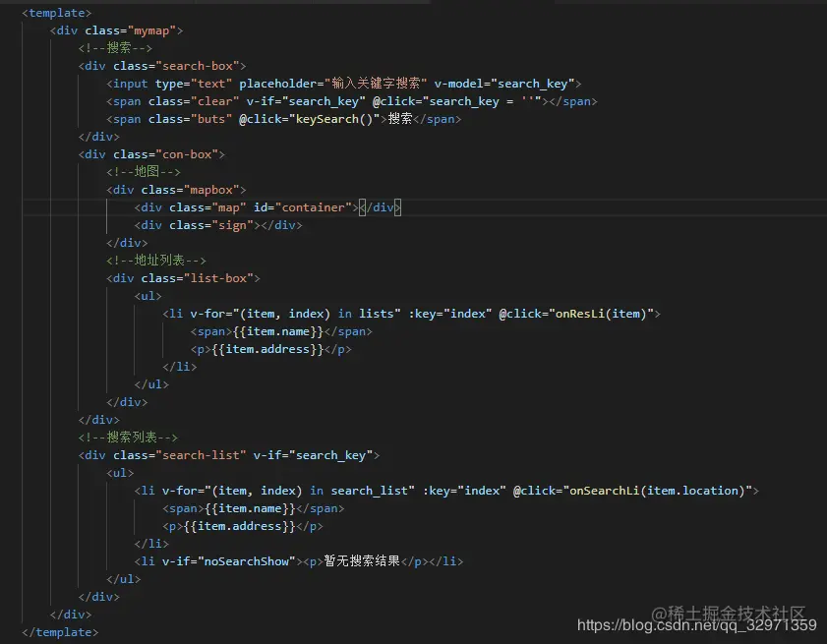Click the <!--地图--> comment
The image size is (827, 644).
[144, 172]
